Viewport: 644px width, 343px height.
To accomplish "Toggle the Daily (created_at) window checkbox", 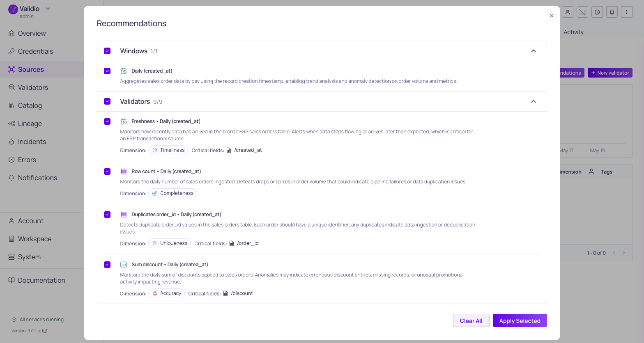I will pos(107,71).
